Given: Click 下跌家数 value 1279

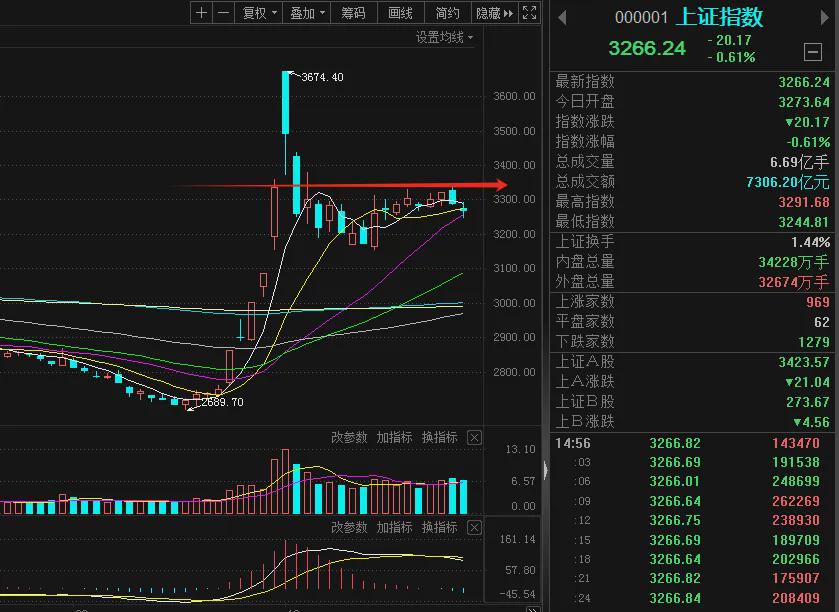Looking at the screenshot, I should (814, 342).
